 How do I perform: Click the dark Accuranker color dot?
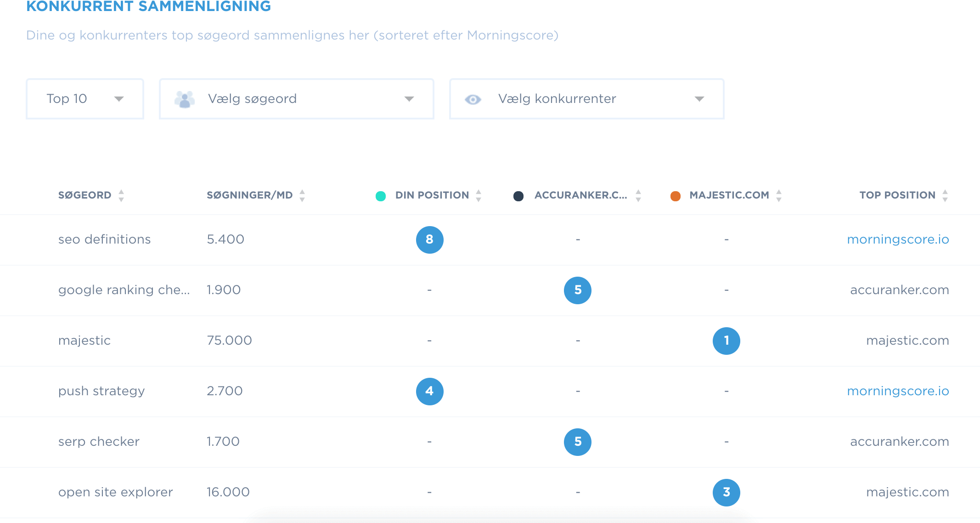click(518, 196)
